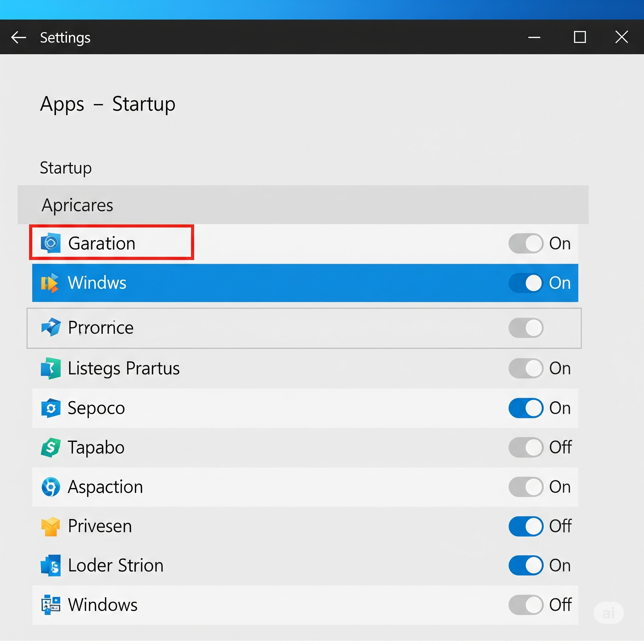Toggle the Garation startup switch
This screenshot has height=644, width=644.
pos(526,243)
